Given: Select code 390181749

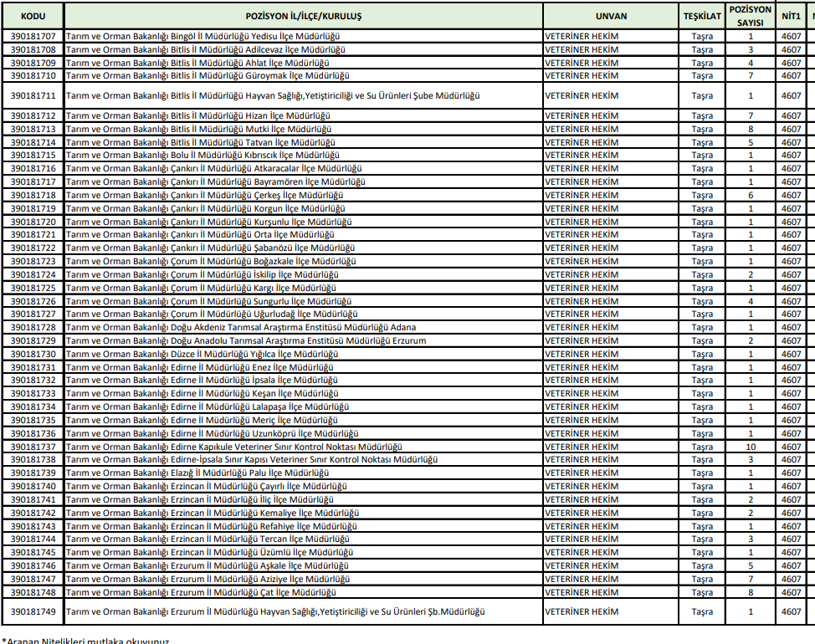Looking at the screenshot, I should pyautogui.click(x=33, y=612).
